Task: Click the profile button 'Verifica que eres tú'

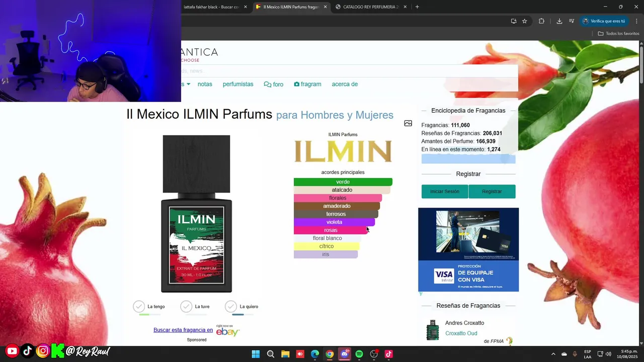Action: click(x=604, y=21)
